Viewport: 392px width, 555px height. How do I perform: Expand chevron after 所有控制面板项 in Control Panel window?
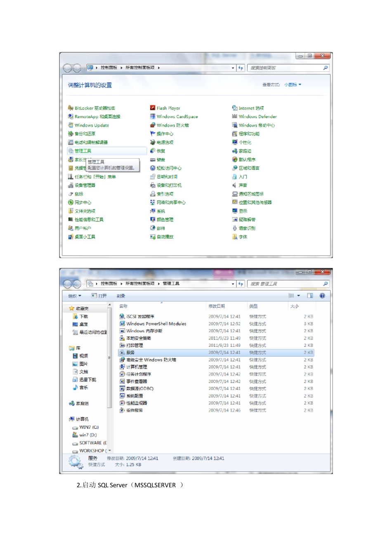[x=159, y=68]
